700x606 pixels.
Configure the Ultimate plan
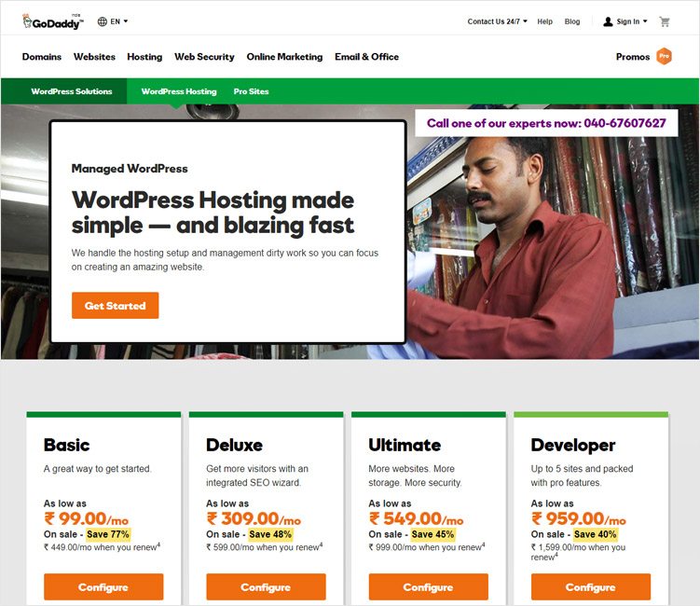[429, 586]
